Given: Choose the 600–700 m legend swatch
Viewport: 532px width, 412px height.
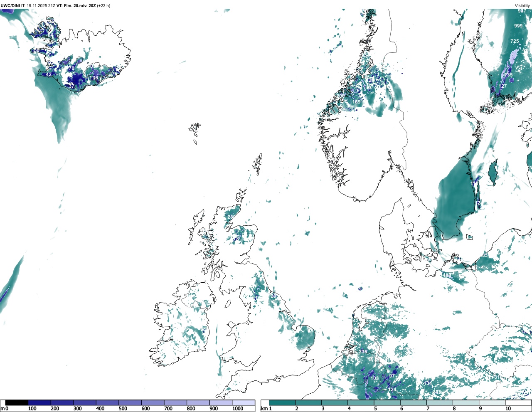Looking at the screenshot, I should [x=153, y=402].
